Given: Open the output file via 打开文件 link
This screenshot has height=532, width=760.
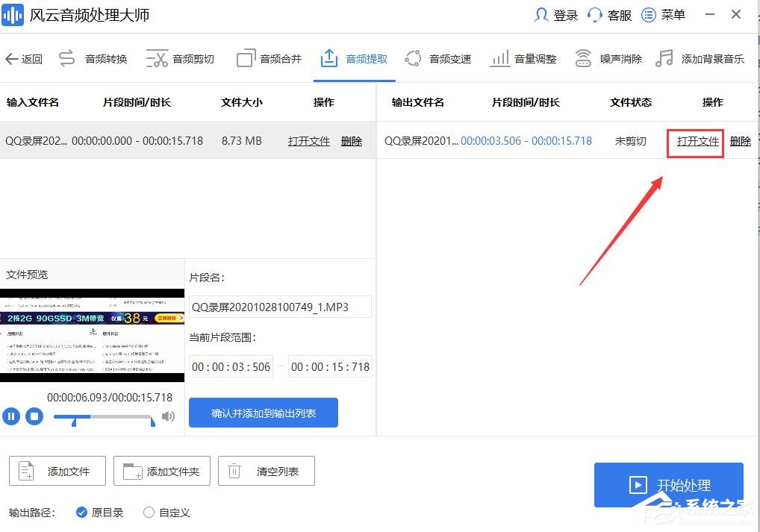Looking at the screenshot, I should click(695, 141).
